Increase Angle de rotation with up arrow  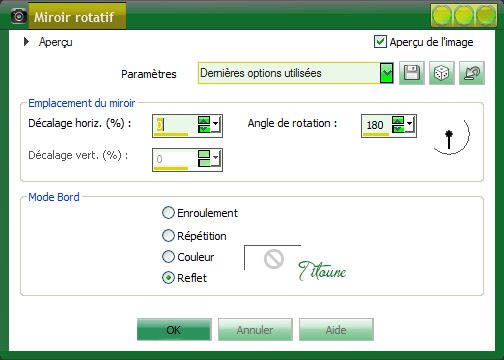(398, 120)
